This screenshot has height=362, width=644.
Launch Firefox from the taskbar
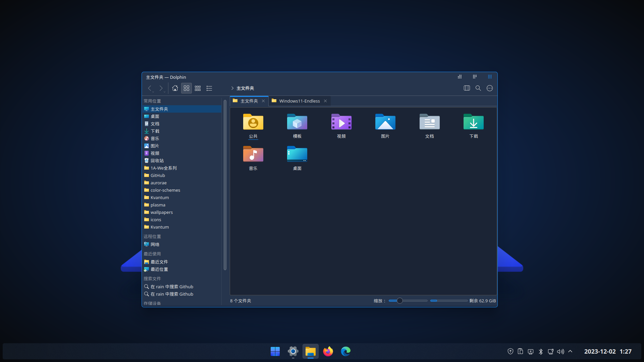tap(328, 351)
